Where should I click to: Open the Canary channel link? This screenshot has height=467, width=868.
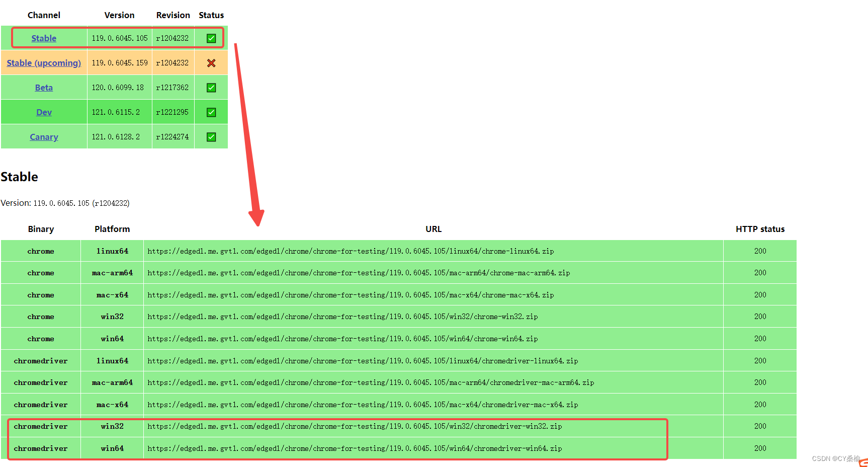(44, 137)
